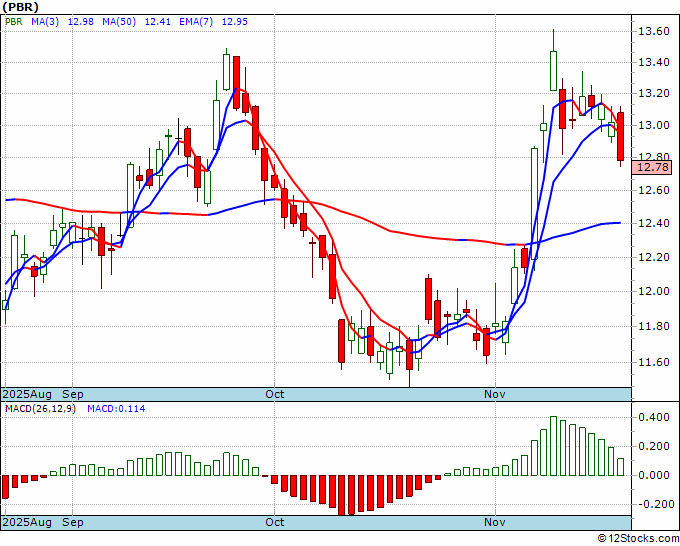Click Nov on the price chart date axis
The image size is (680, 546).
495,394
